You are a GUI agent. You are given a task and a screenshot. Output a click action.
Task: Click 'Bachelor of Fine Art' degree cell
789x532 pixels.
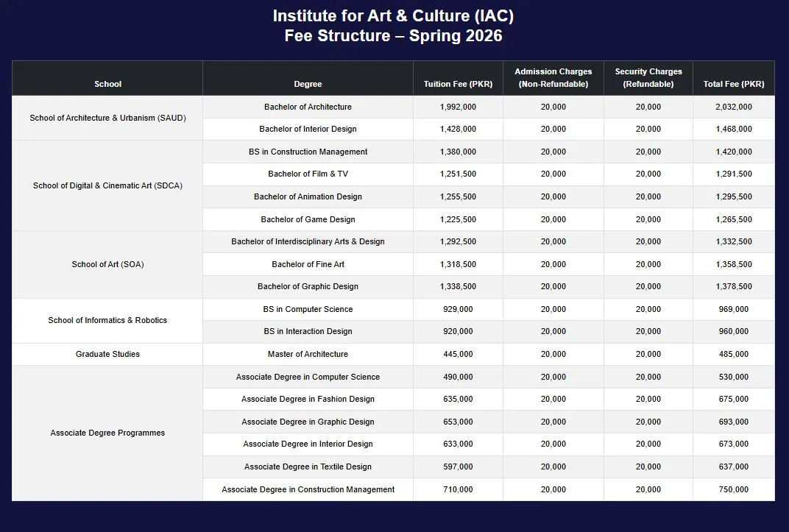(x=308, y=264)
